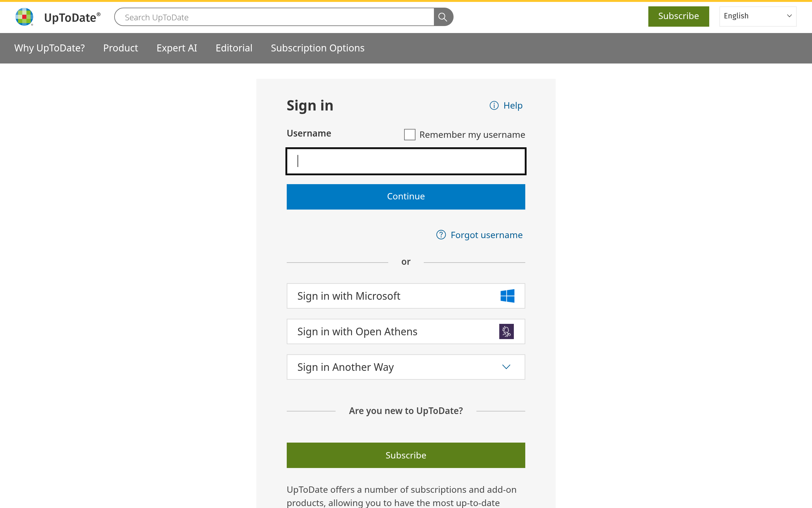The image size is (812, 508).
Task: Focus the Username input field
Action: click(x=406, y=161)
